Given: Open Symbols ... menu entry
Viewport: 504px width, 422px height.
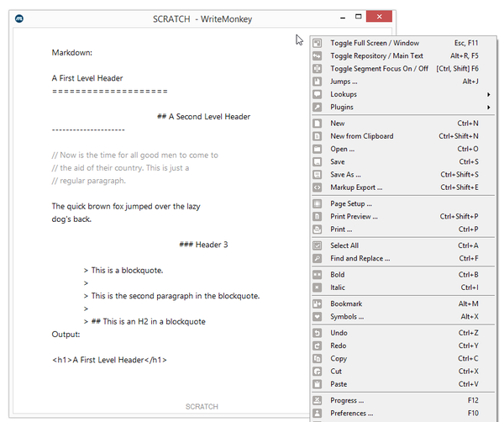Looking at the screenshot, I should (x=403, y=317).
